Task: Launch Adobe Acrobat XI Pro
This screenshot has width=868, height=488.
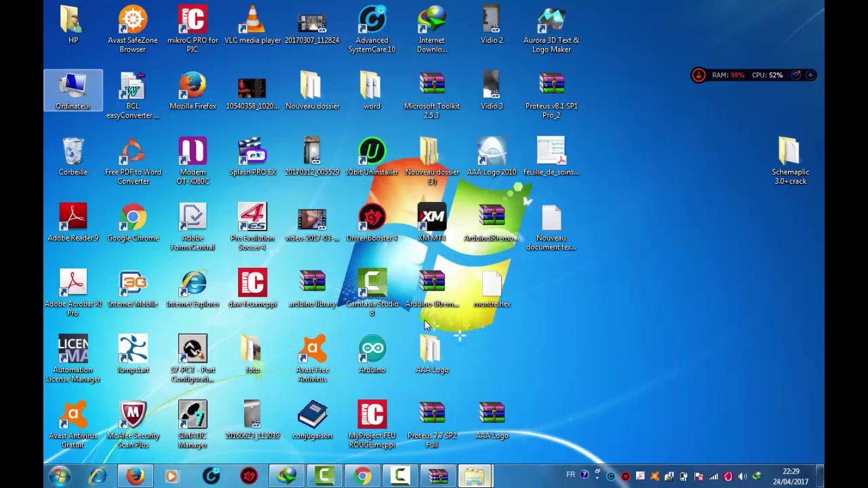Action: (73, 292)
